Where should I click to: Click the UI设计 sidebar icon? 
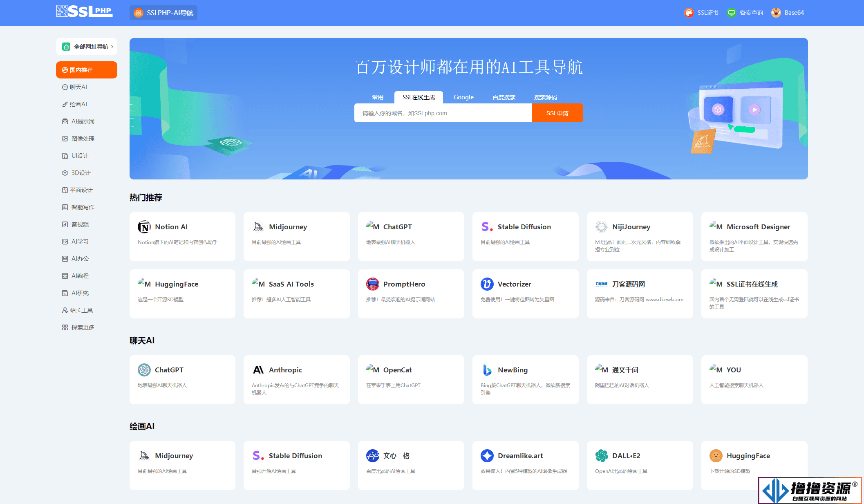click(x=65, y=156)
